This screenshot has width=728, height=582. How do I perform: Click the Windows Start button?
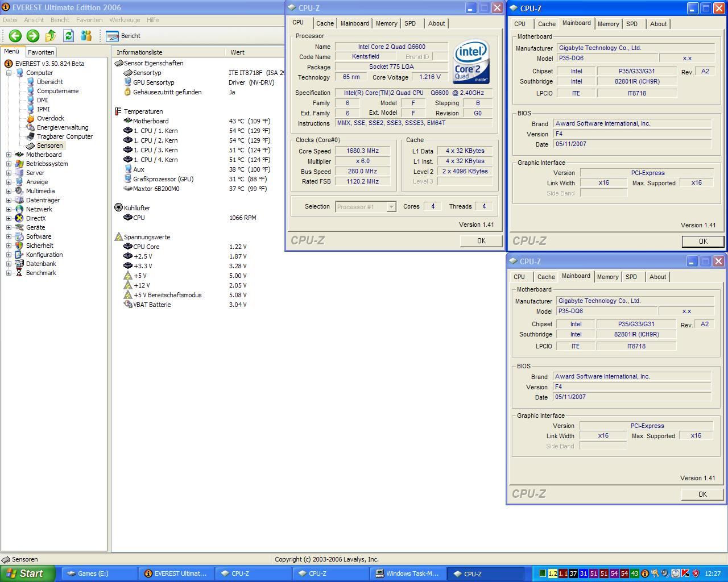28,573
